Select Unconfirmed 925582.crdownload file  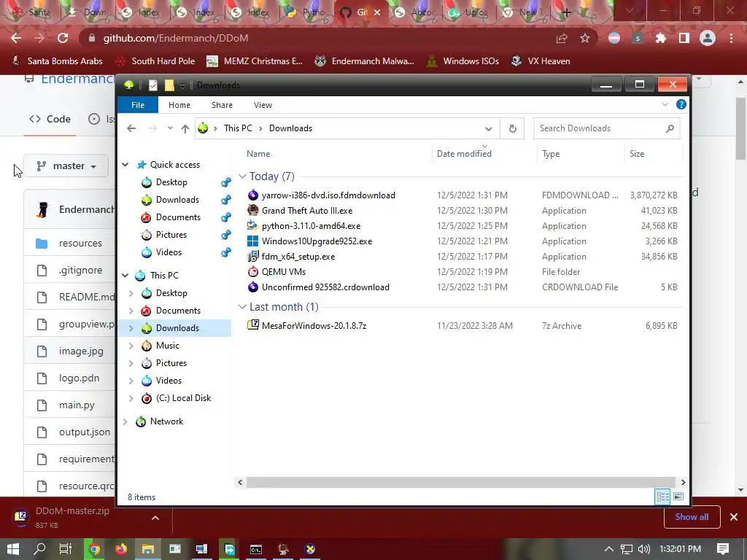click(325, 287)
